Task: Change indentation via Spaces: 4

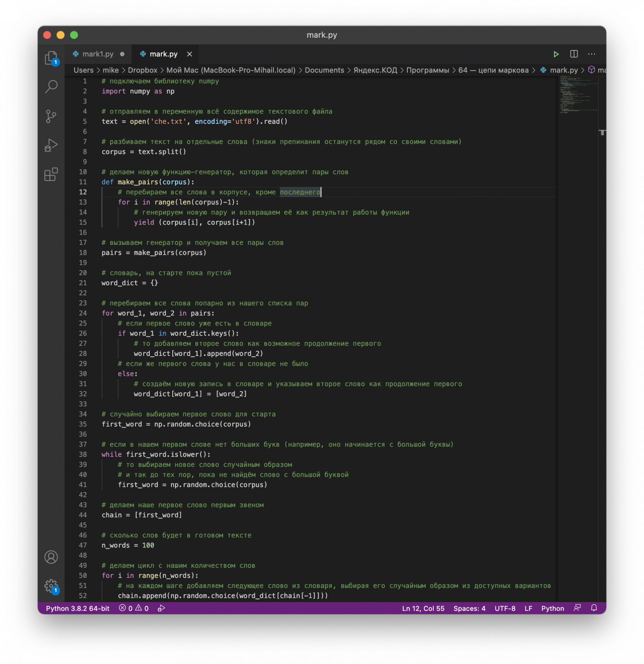Action: point(469,608)
